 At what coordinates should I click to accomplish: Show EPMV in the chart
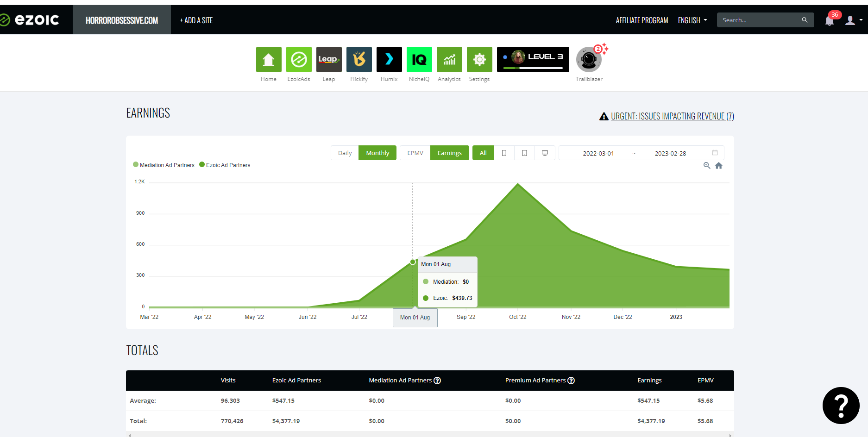click(x=415, y=153)
